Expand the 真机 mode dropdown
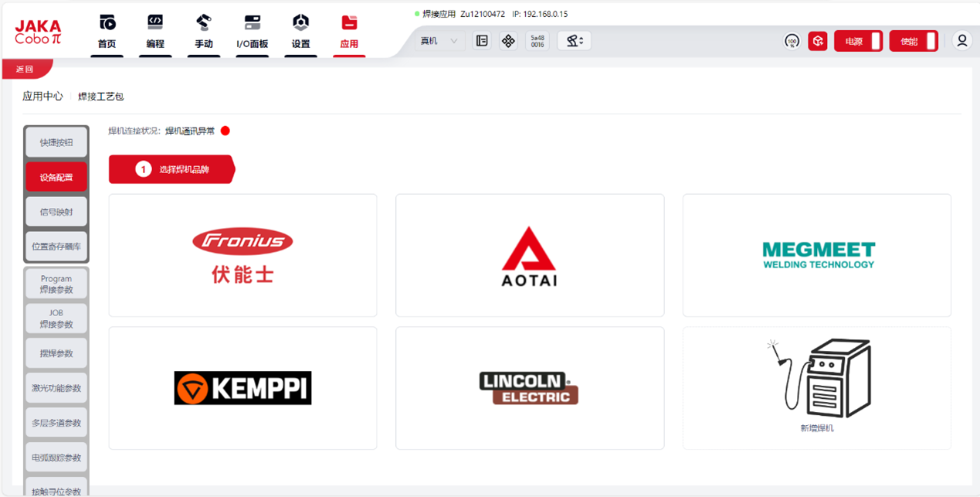 click(439, 41)
